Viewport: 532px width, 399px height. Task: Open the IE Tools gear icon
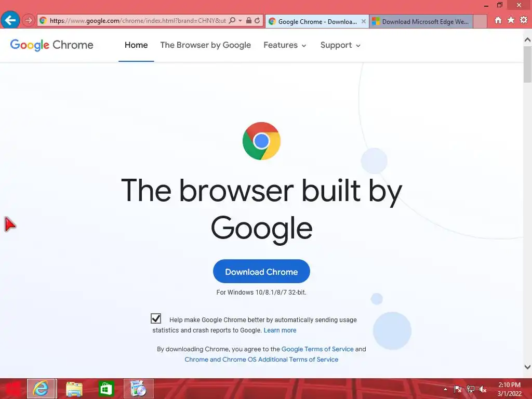[524, 20]
